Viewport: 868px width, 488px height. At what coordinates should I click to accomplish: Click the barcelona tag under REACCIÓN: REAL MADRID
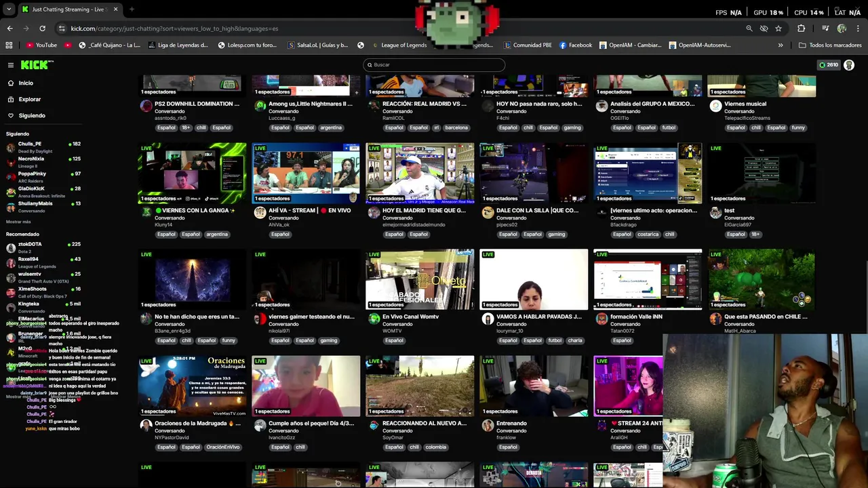click(x=456, y=127)
